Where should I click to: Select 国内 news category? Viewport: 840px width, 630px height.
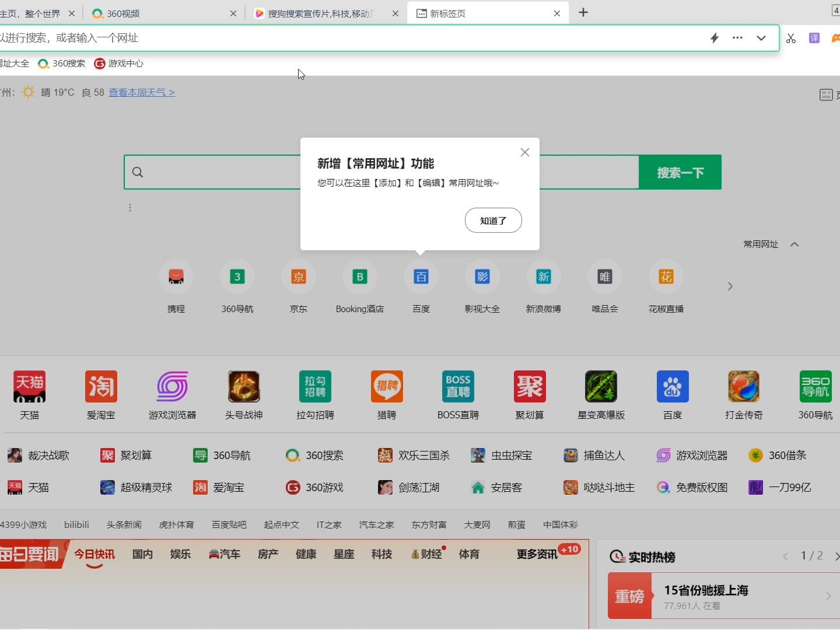click(142, 554)
